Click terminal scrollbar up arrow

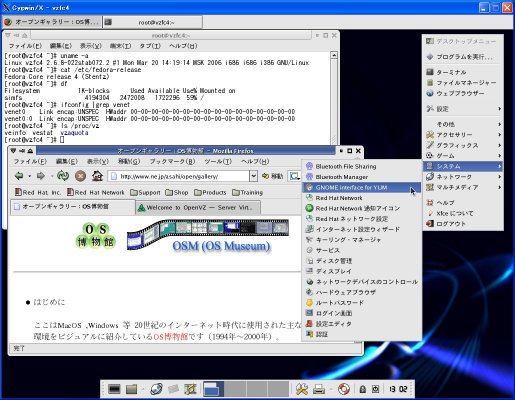coord(334,55)
